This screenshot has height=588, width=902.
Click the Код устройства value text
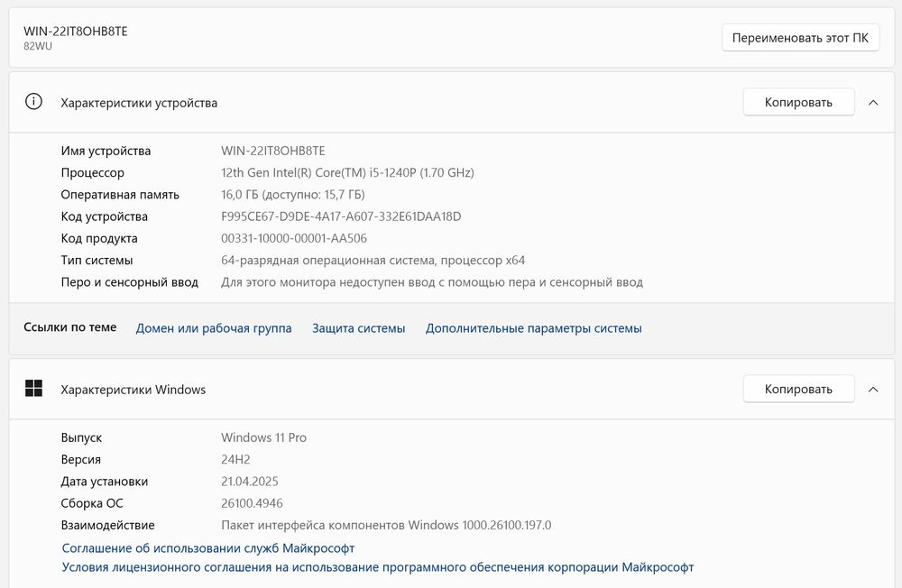(341, 216)
